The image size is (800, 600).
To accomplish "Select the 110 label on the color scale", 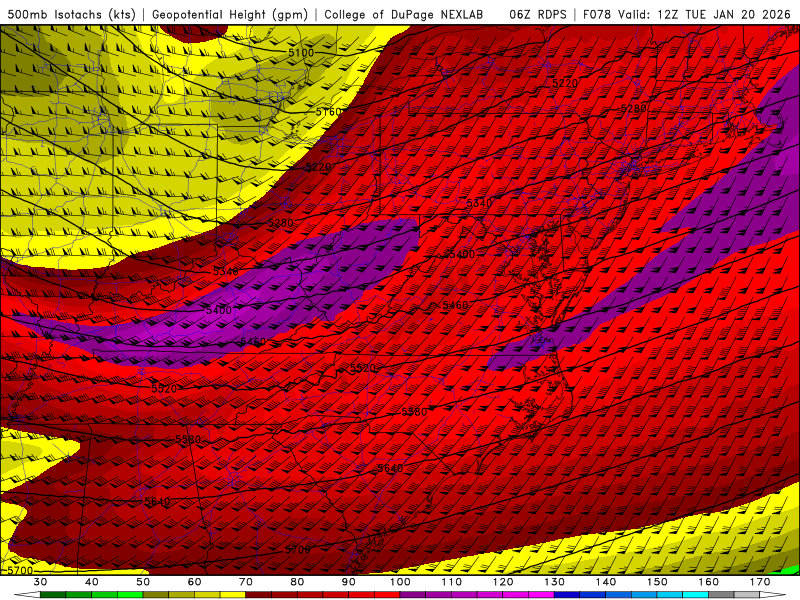I will (x=452, y=582).
